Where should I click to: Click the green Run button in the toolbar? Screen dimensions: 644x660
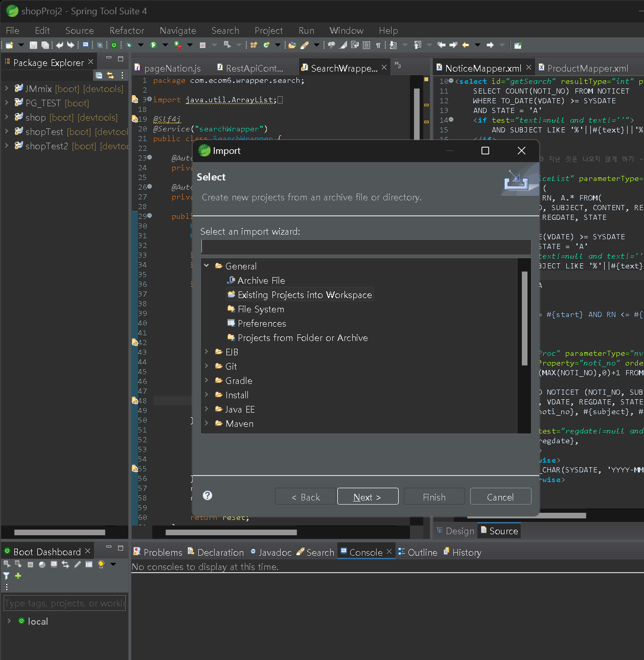pos(153,45)
